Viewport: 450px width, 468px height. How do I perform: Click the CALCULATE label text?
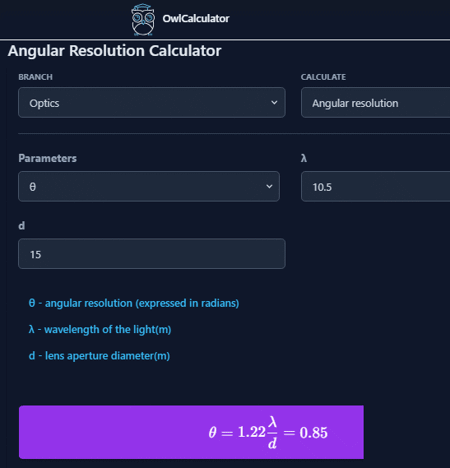[x=323, y=77]
